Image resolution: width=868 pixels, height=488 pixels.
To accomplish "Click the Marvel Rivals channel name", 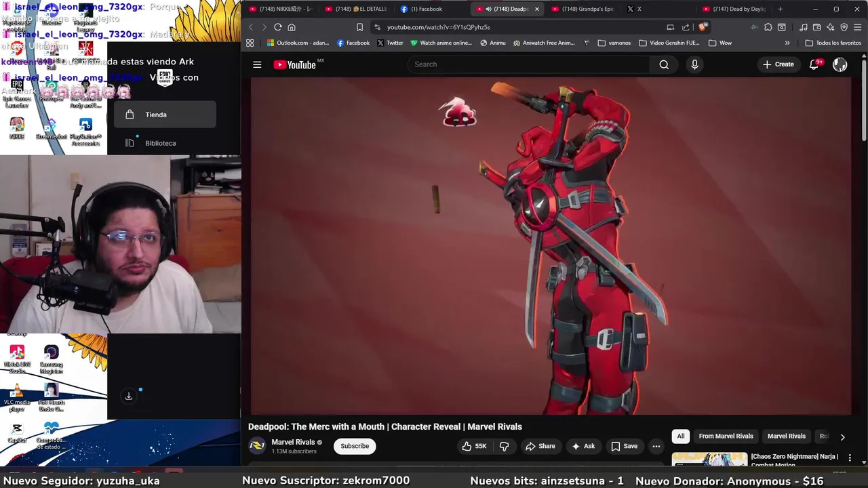I will coord(293,442).
